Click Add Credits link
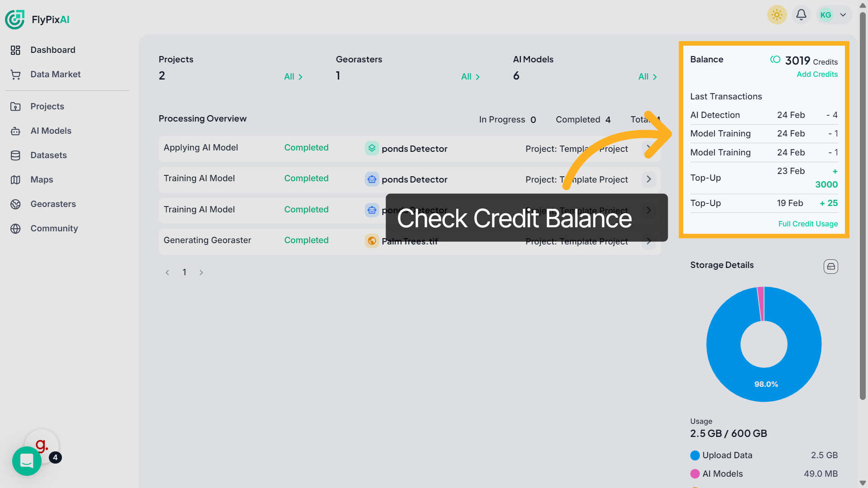Image resolution: width=868 pixels, height=488 pixels. pos(817,74)
